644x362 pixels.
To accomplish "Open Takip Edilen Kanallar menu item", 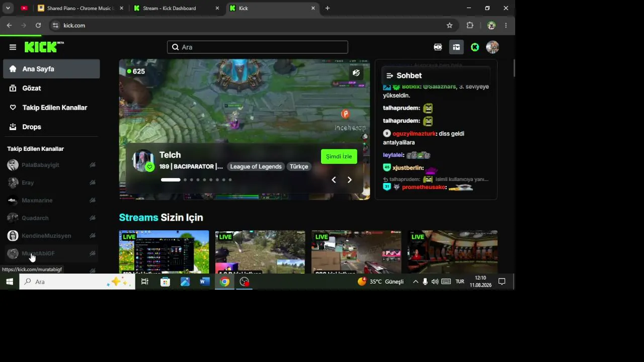I will 51,108.
